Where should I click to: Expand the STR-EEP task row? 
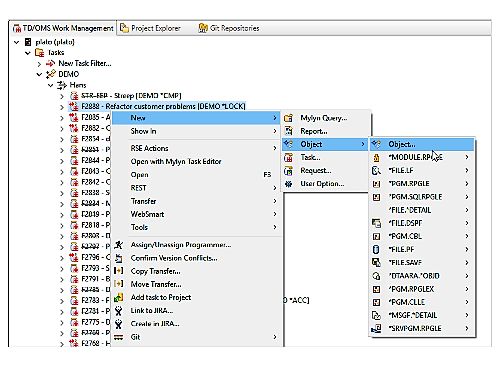coord(62,96)
